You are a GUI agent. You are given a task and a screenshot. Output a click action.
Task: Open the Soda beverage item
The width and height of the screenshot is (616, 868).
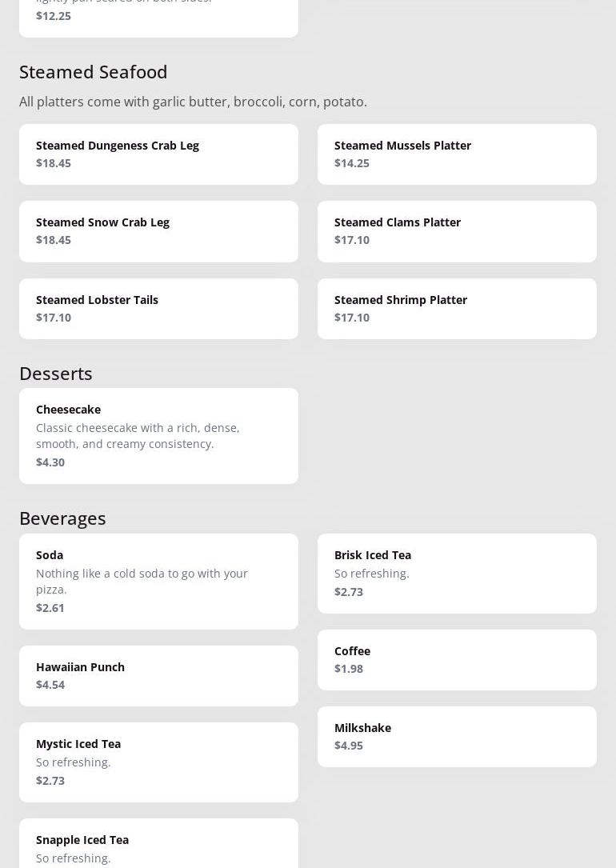(x=158, y=581)
